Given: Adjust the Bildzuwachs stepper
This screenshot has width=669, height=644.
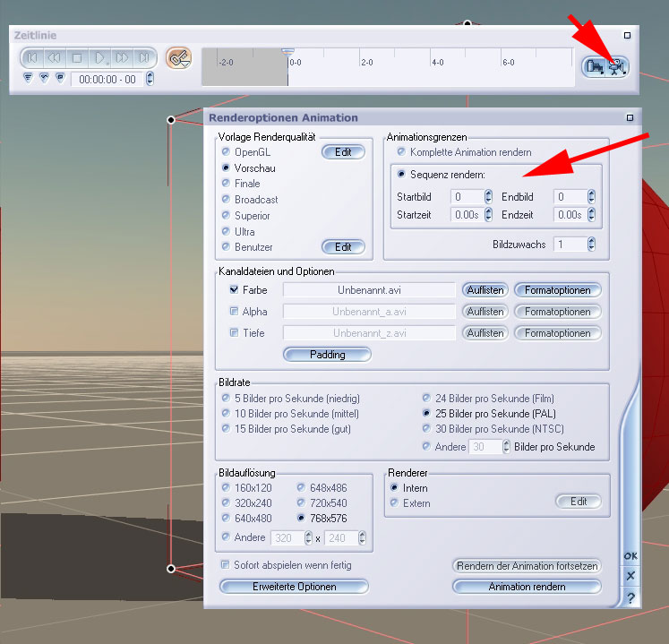Looking at the screenshot, I should tap(591, 245).
